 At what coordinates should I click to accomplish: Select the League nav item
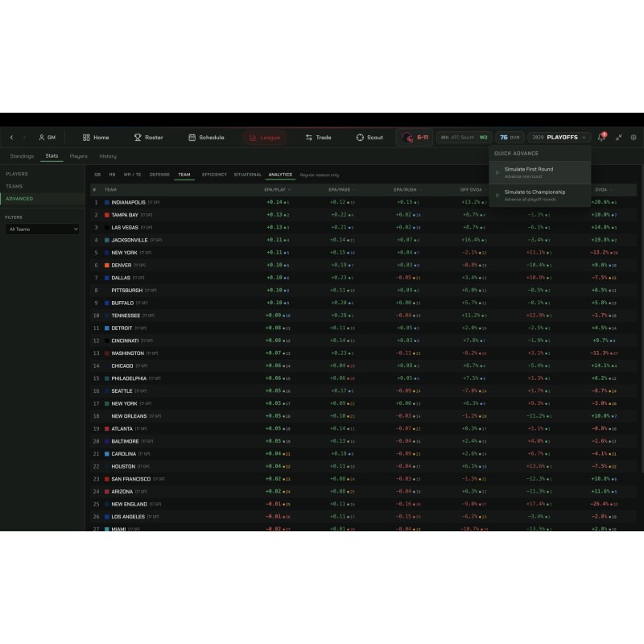265,138
